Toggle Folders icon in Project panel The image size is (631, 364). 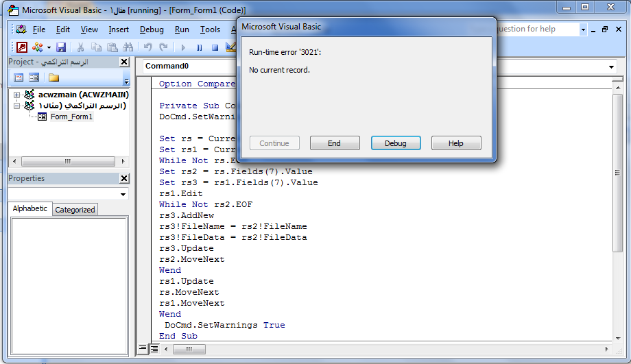(53, 77)
